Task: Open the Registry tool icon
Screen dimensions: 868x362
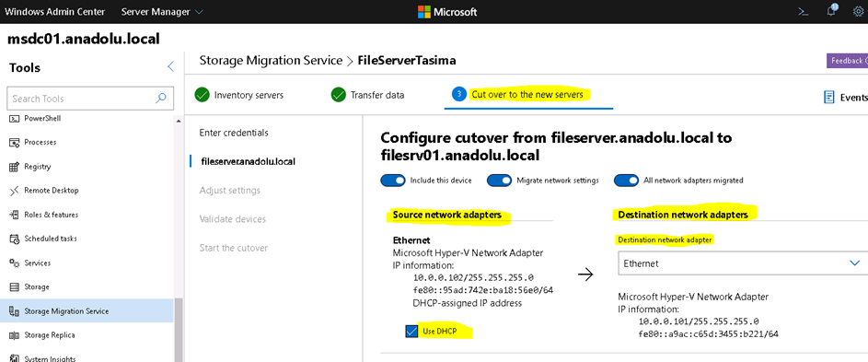Action: [x=15, y=167]
